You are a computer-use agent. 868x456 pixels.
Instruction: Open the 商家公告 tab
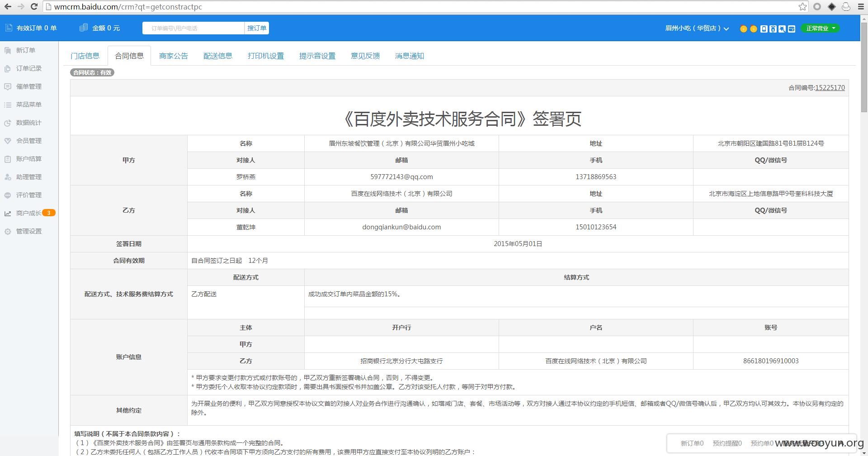click(x=174, y=56)
